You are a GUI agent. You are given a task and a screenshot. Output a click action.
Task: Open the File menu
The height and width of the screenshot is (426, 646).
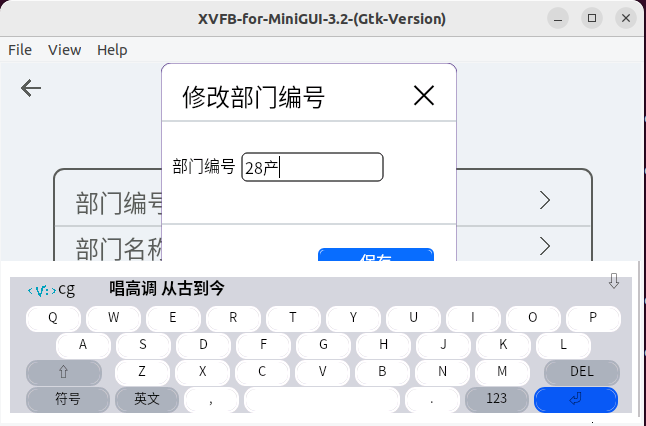point(20,50)
